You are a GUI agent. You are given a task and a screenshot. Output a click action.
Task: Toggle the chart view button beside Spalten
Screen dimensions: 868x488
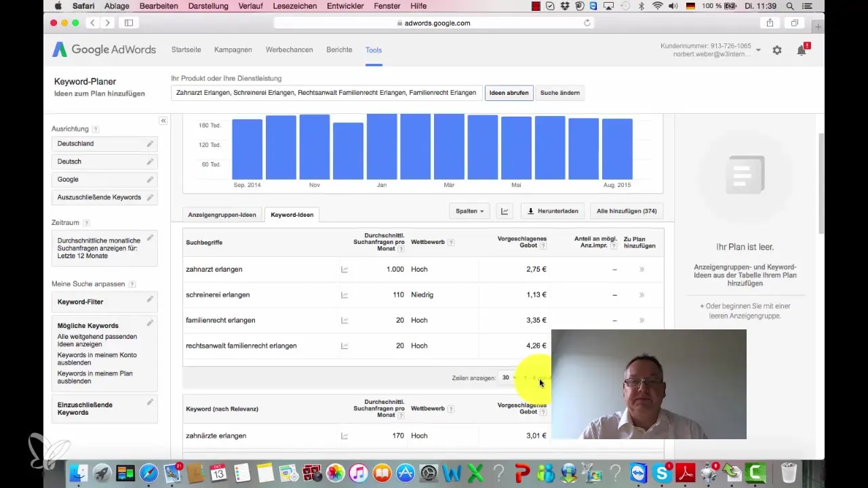pos(505,211)
